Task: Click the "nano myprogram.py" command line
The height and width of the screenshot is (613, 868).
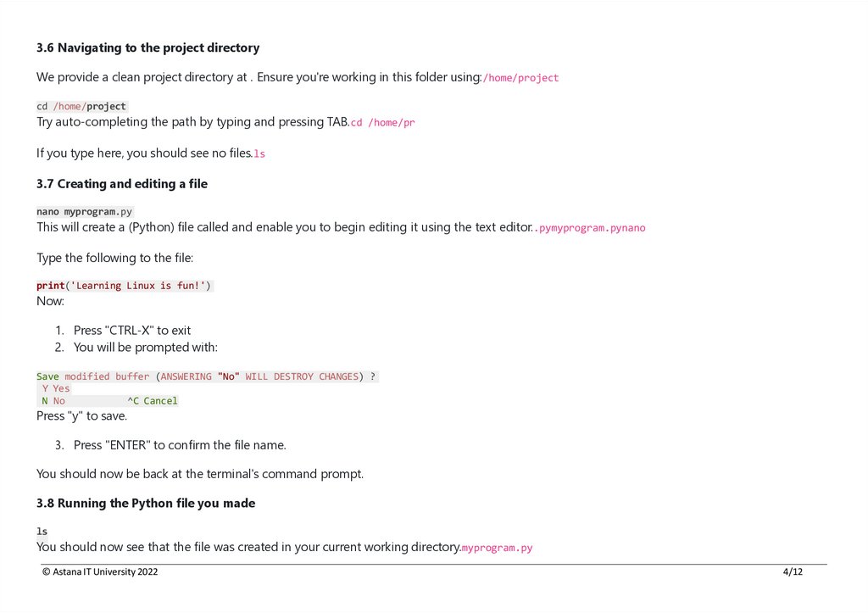Action: (85, 212)
